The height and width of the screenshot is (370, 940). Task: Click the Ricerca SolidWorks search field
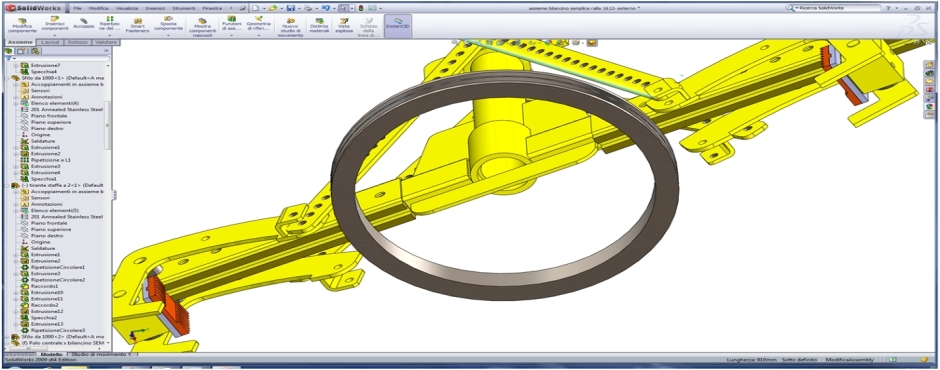tap(832, 8)
